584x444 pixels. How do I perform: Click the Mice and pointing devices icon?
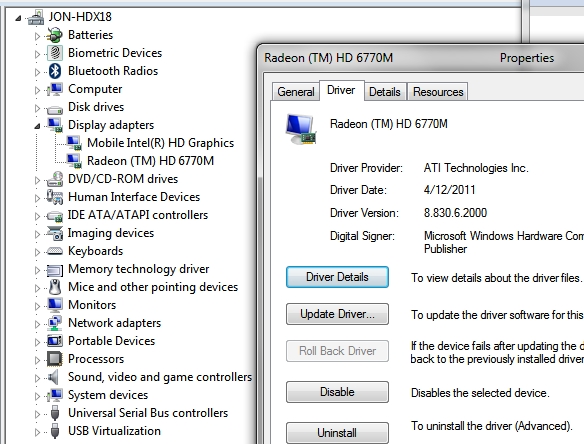click(55, 287)
